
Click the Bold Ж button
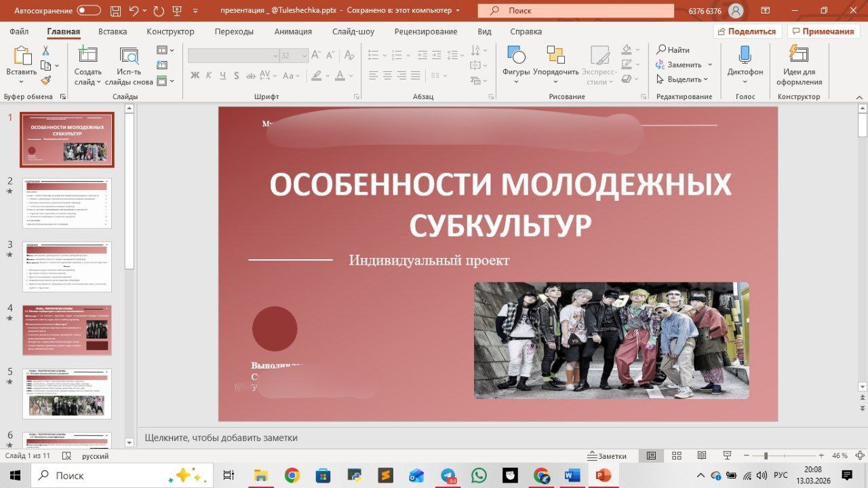pyautogui.click(x=195, y=75)
